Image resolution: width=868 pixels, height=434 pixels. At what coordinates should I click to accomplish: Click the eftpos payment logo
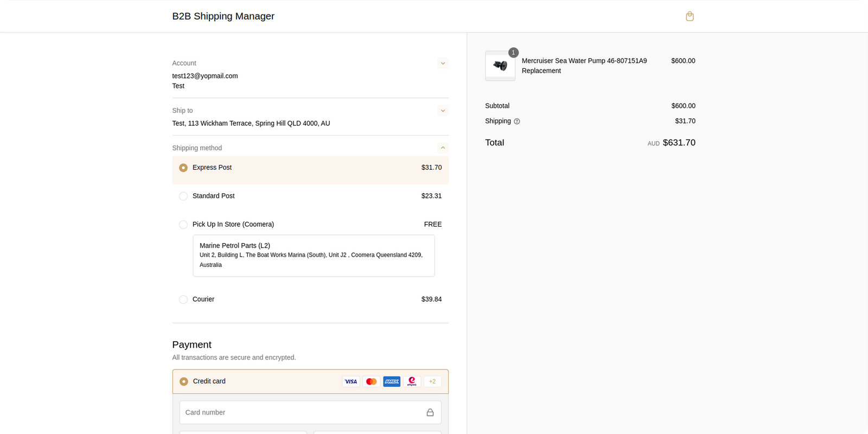[x=412, y=381]
